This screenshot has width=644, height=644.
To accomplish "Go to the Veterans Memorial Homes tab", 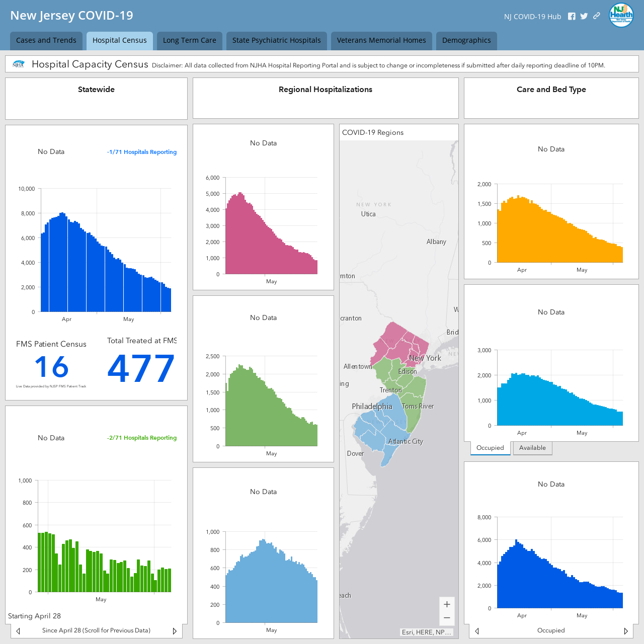I will pos(381,41).
